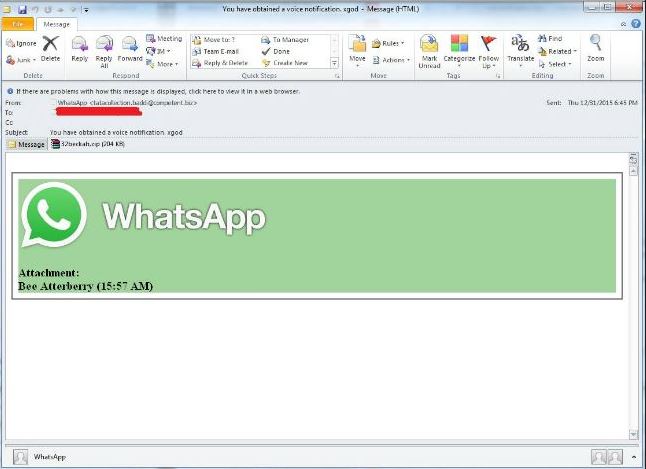Run the 'Move to: ?' quick step
This screenshot has width=646, height=469.
(214, 40)
